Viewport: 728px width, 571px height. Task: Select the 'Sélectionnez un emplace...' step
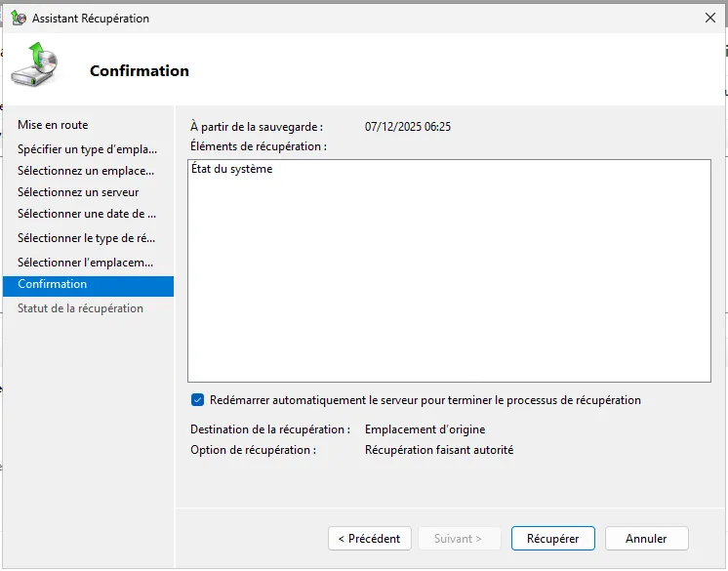pyautogui.click(x=86, y=171)
